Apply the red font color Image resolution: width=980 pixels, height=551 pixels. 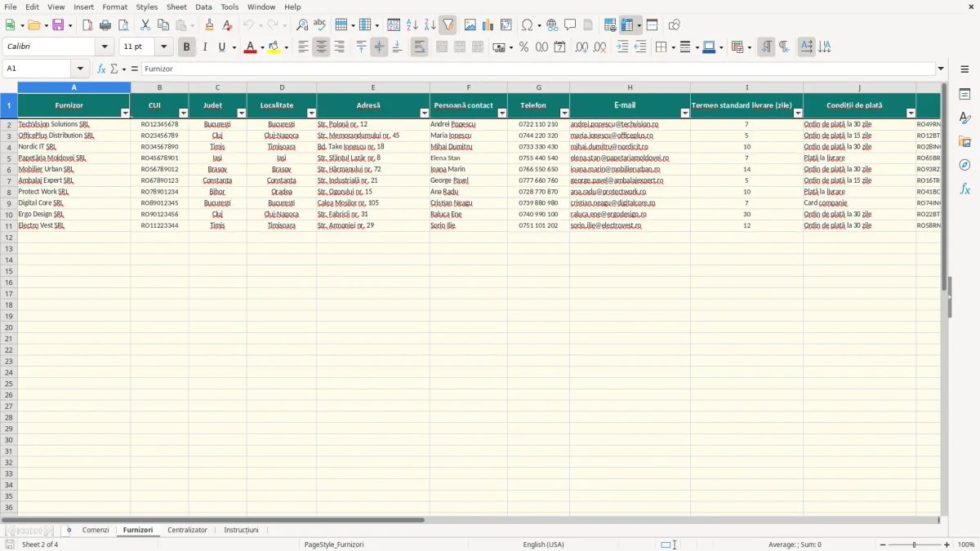pyautogui.click(x=250, y=47)
